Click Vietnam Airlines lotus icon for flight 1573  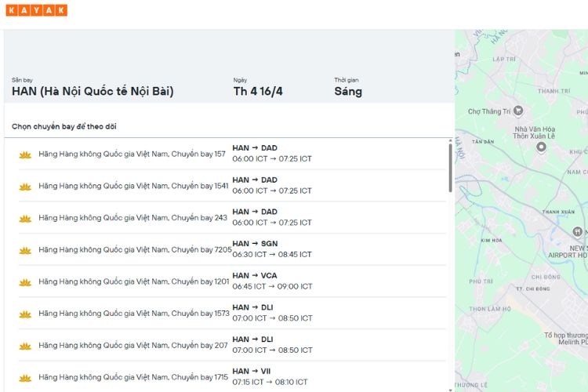25,314
